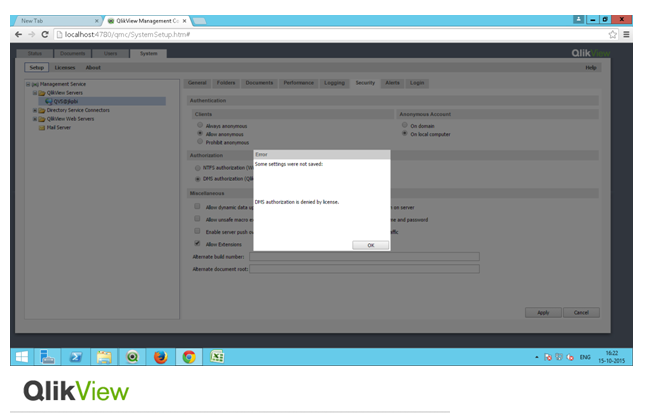
Task: Toggle Allow dynamic data checkbox
Action: click(197, 206)
